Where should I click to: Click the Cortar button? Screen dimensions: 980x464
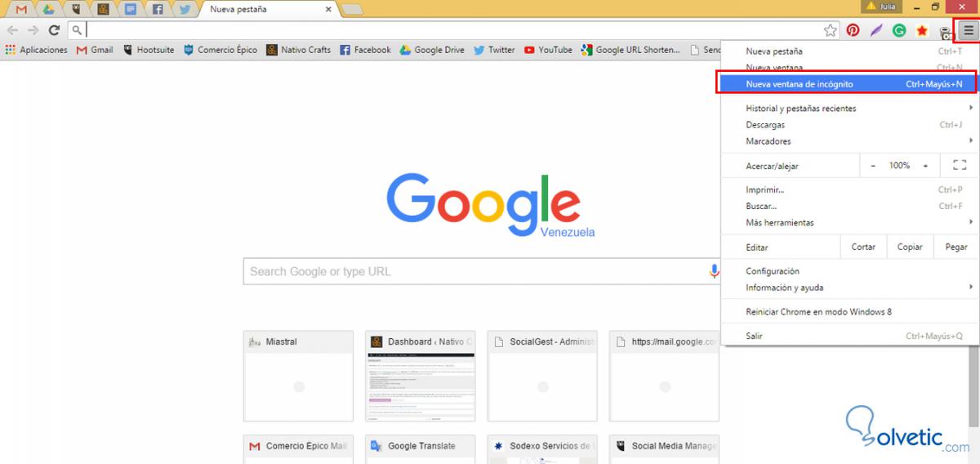863,248
